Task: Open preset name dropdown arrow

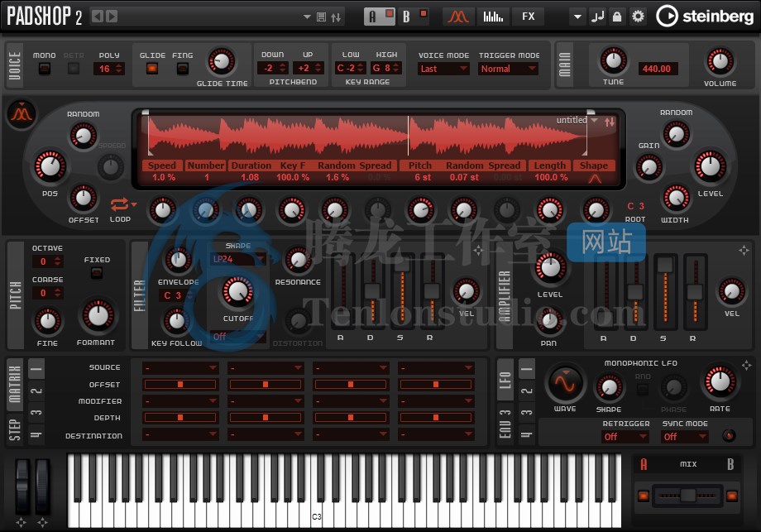Action: tap(307, 17)
